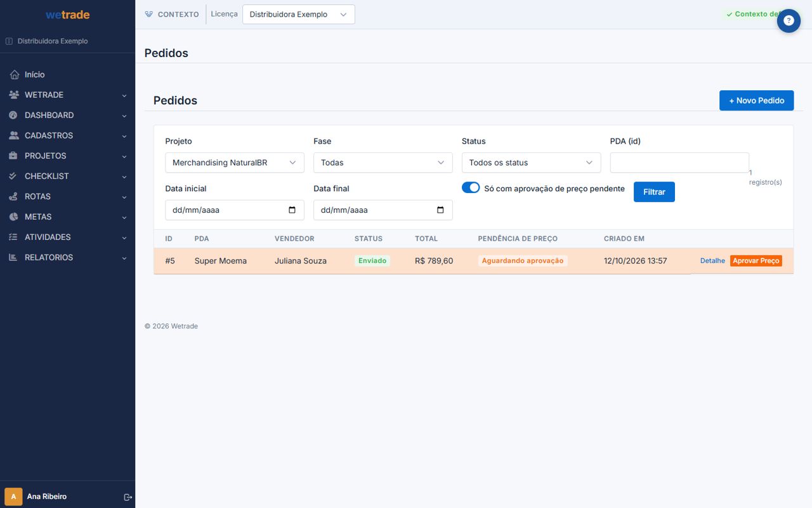Viewport: 812px width, 508px height.
Task: Open the Projeto dropdown
Action: coord(235,163)
